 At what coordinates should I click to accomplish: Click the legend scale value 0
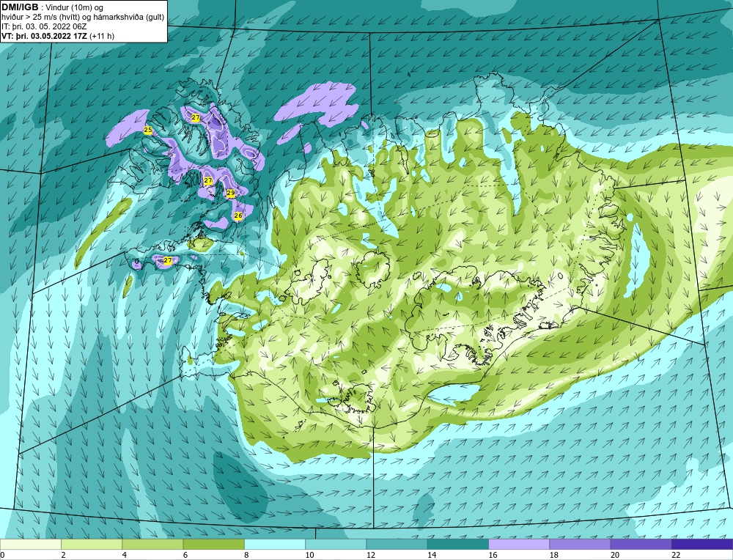(3, 555)
